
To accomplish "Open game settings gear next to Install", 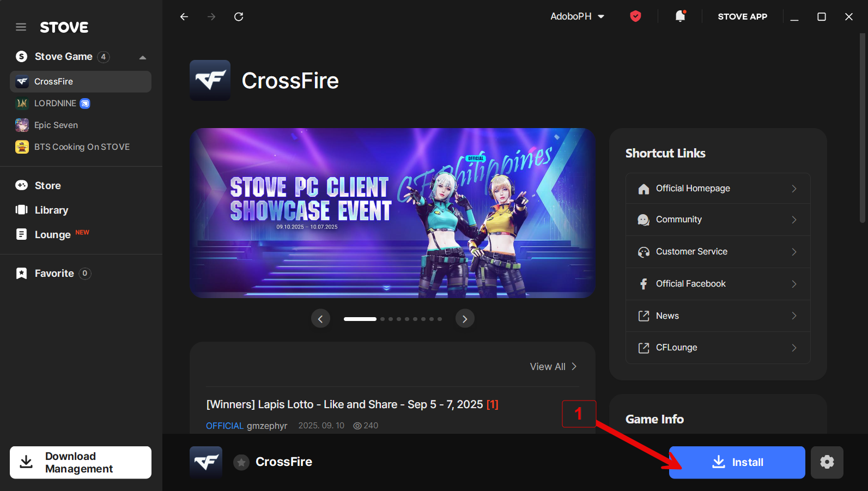I will click(827, 462).
